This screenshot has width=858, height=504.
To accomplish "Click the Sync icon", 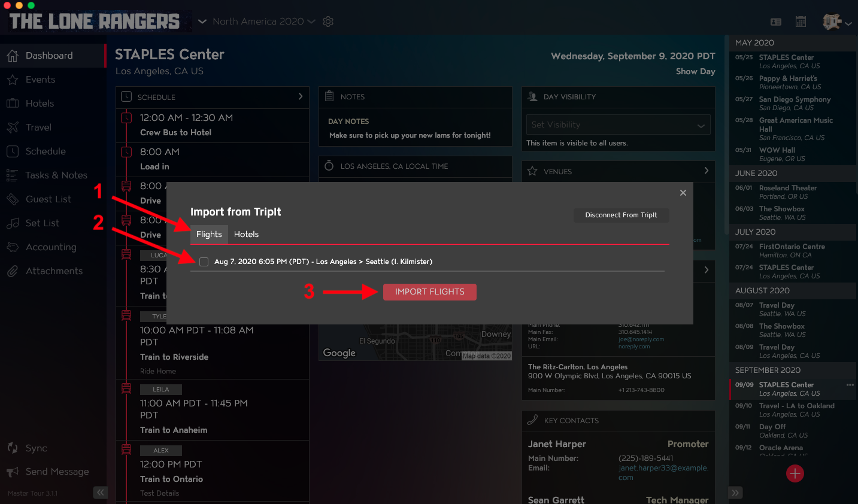I will pyautogui.click(x=13, y=448).
